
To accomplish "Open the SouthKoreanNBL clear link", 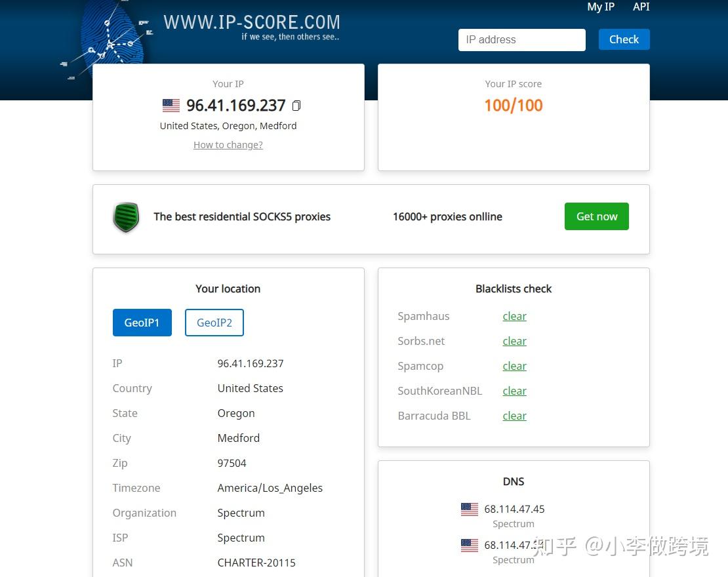I will click(x=514, y=391).
